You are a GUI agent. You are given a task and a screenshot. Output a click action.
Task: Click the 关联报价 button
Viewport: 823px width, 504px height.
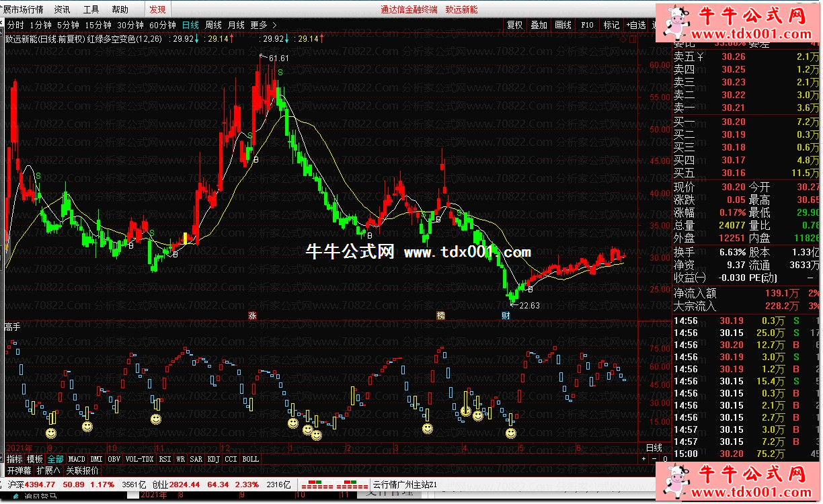click(x=82, y=470)
